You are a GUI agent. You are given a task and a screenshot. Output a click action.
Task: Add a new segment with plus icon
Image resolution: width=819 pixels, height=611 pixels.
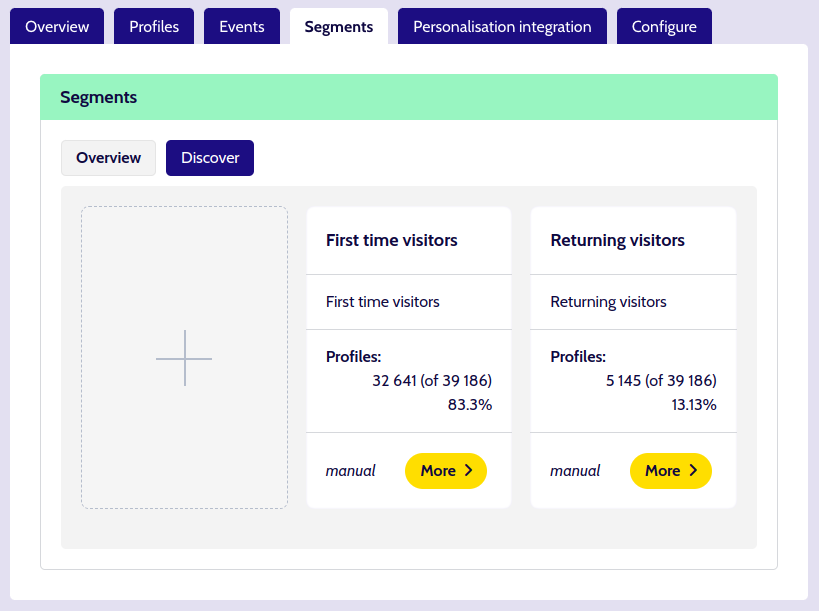184,358
